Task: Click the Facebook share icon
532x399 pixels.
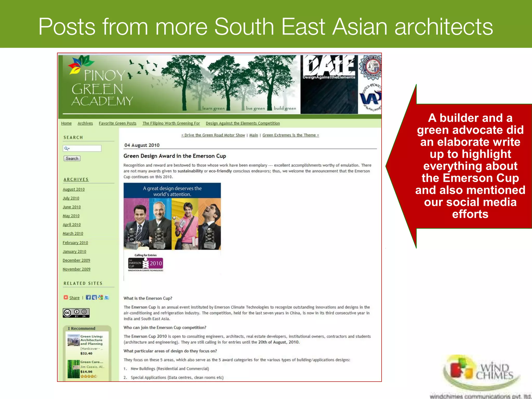Action: [88, 297]
